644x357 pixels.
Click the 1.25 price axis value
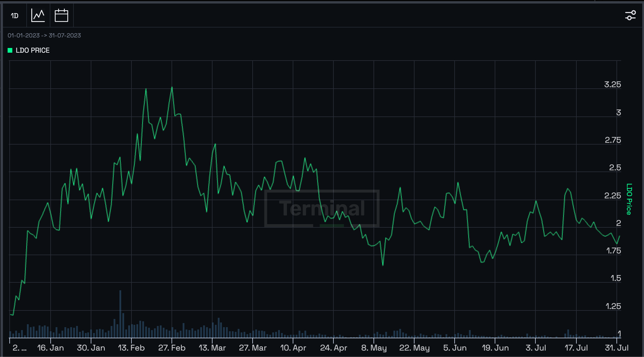tap(613, 306)
